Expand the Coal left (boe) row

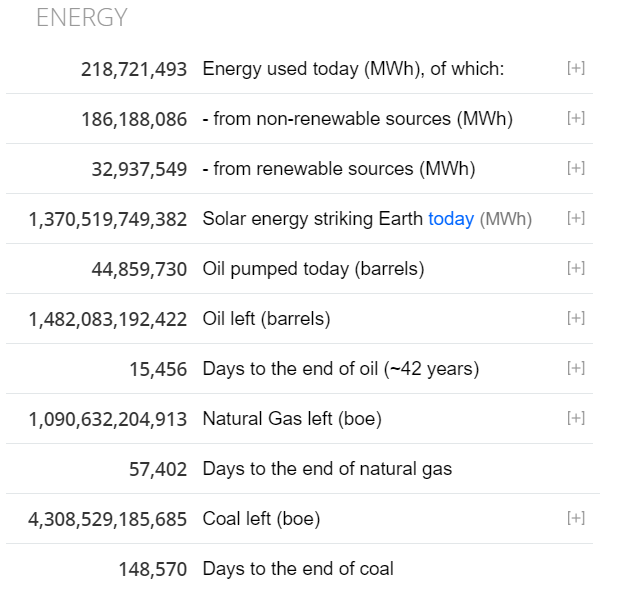pos(576,518)
